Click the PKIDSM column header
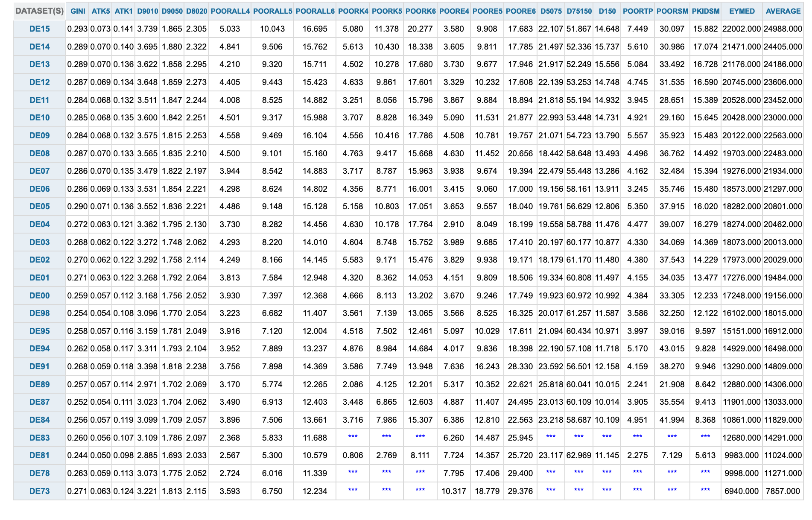812x520 pixels. click(706, 11)
